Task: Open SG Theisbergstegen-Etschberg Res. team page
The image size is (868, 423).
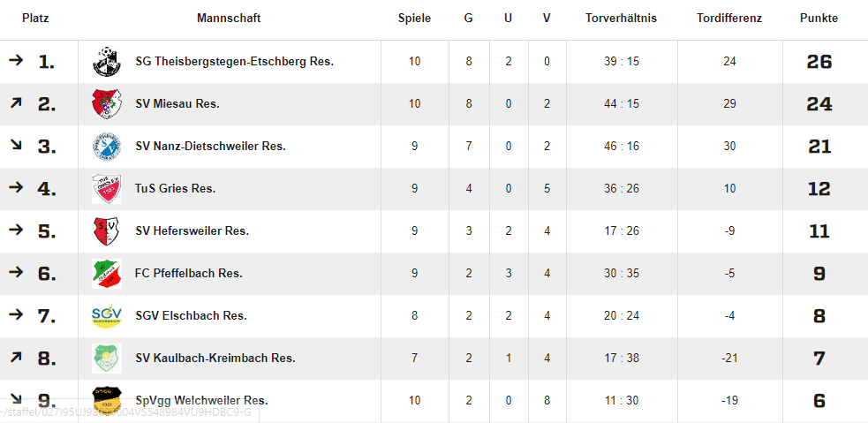Action: (x=234, y=62)
